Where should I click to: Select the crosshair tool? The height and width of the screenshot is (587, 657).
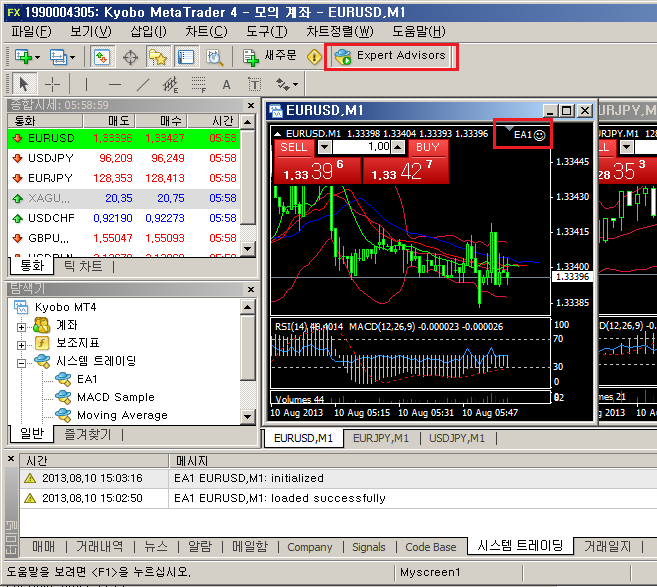coord(52,84)
